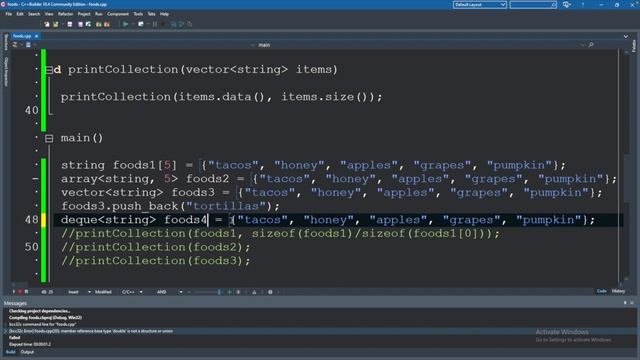Switch to the Output messages tab

click(x=27, y=352)
